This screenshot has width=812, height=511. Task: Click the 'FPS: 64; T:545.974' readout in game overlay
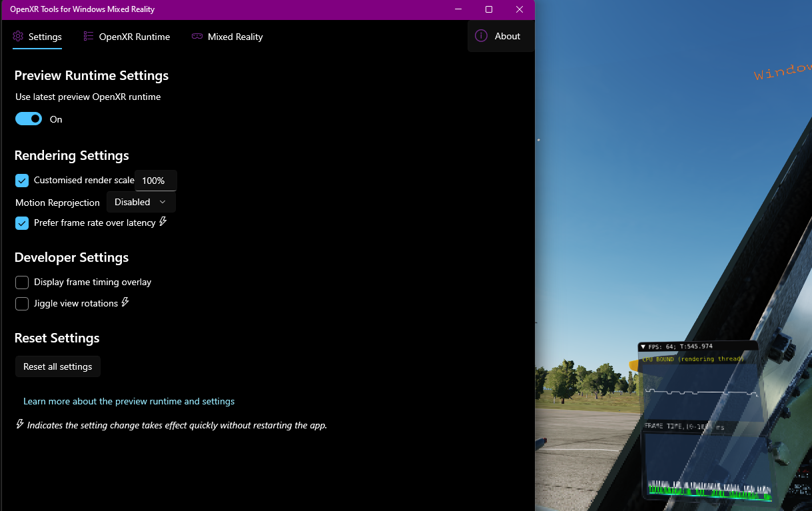681,346
